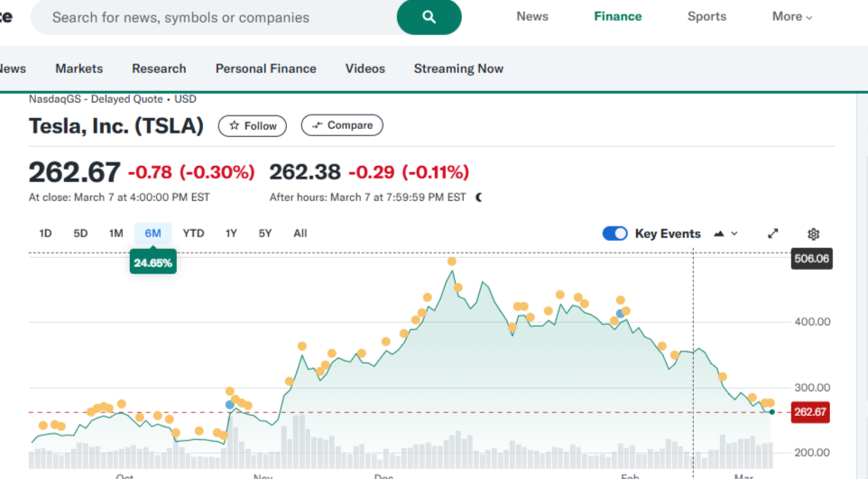
Task: Select the 6M range
Action: coord(152,233)
